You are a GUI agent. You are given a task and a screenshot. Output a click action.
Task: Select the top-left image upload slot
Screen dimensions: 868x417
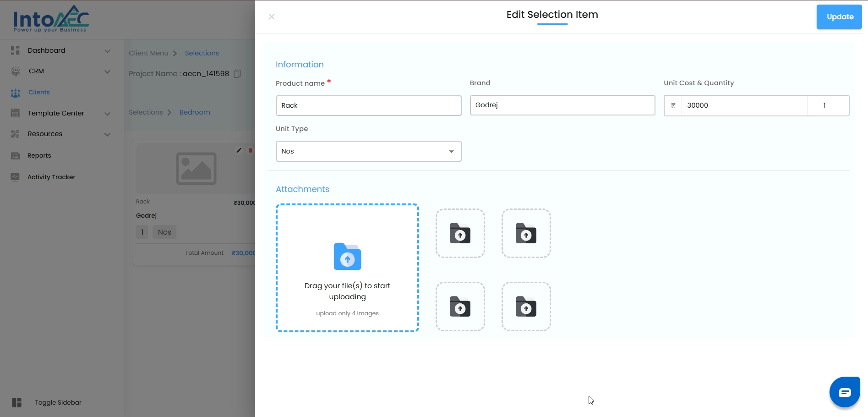tap(460, 233)
